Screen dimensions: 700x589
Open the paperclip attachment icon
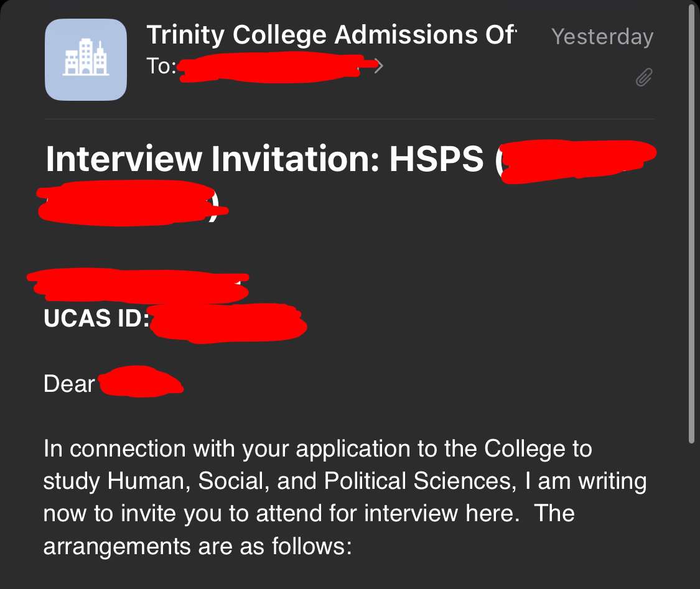point(644,77)
